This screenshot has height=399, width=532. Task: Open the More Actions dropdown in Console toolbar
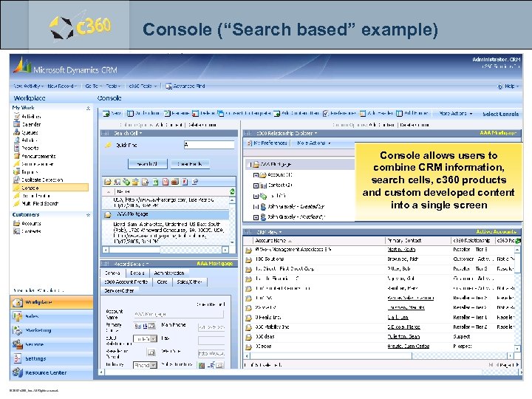[456, 113]
